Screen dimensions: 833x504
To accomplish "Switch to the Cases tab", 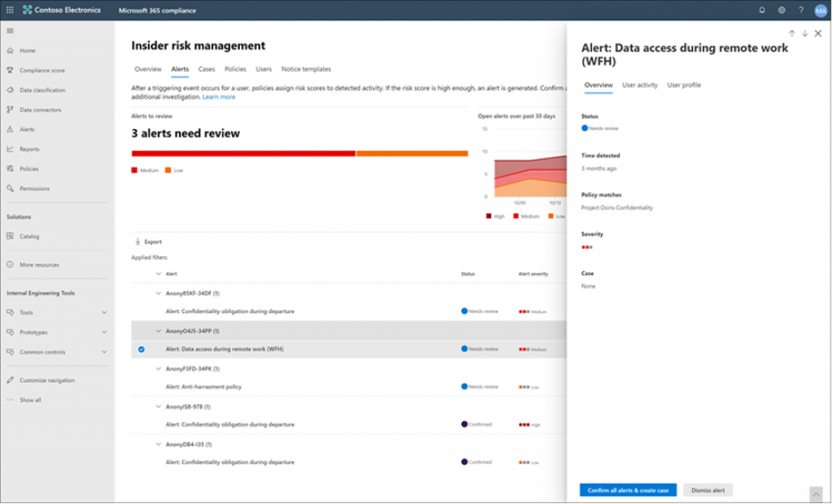I will click(x=207, y=69).
